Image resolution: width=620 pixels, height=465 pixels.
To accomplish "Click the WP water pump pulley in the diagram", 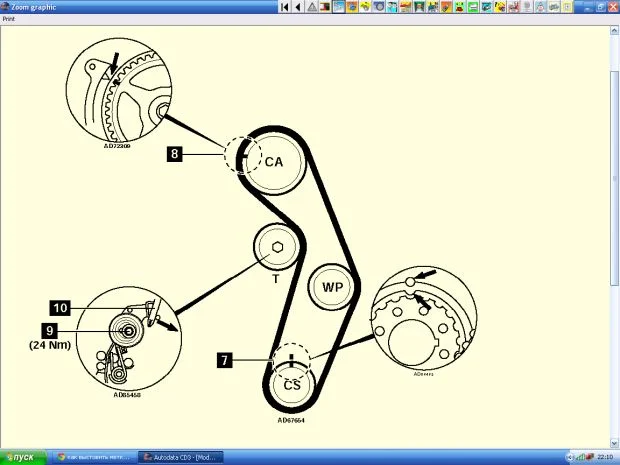I will pyautogui.click(x=332, y=287).
